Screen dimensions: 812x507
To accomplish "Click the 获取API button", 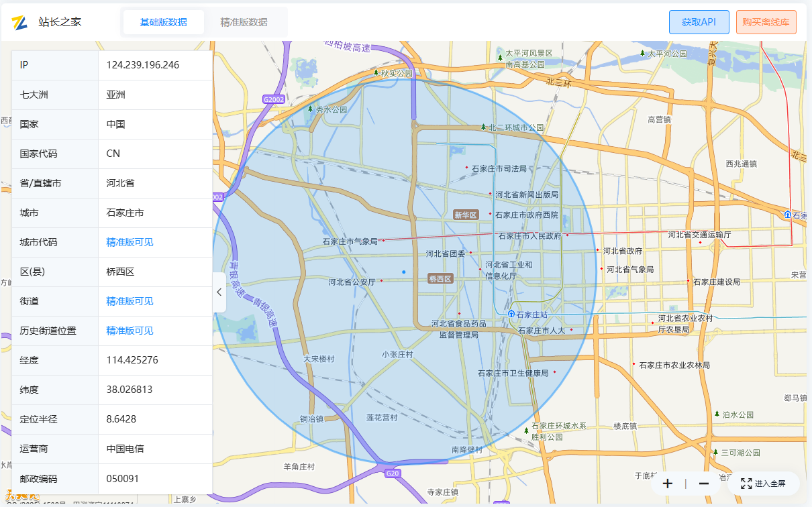I will point(699,22).
